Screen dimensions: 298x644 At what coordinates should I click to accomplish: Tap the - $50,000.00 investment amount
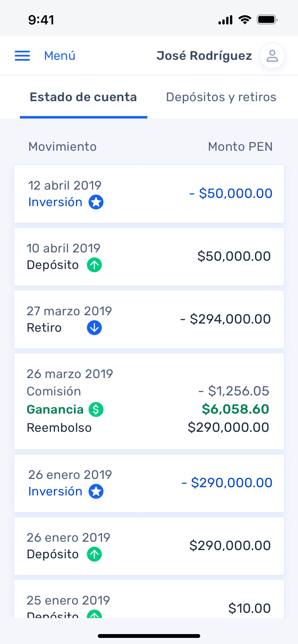pyautogui.click(x=231, y=193)
